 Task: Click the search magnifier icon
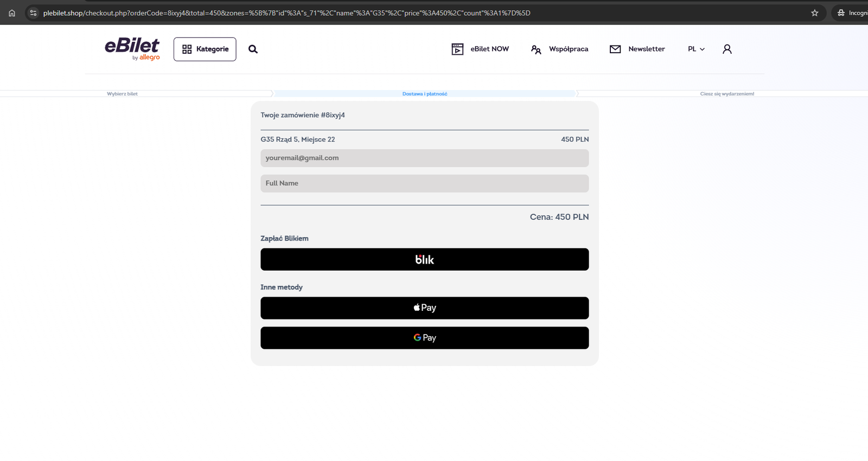(253, 49)
